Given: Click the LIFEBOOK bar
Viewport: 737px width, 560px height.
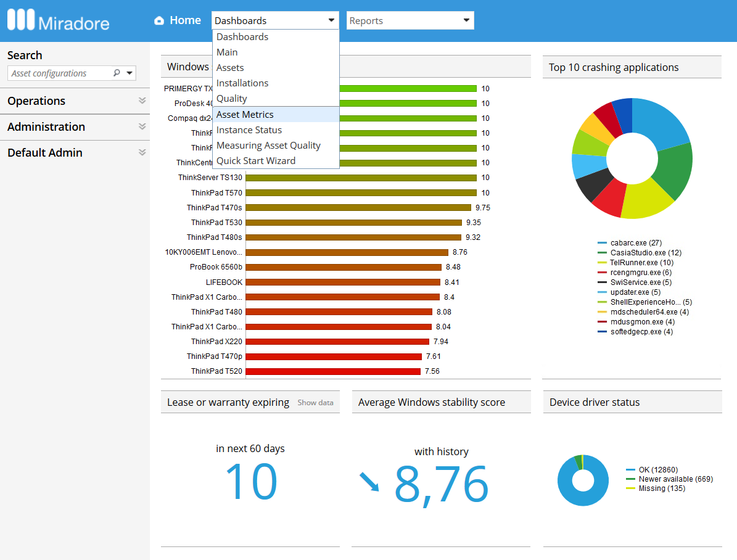Looking at the screenshot, I should pos(343,282).
